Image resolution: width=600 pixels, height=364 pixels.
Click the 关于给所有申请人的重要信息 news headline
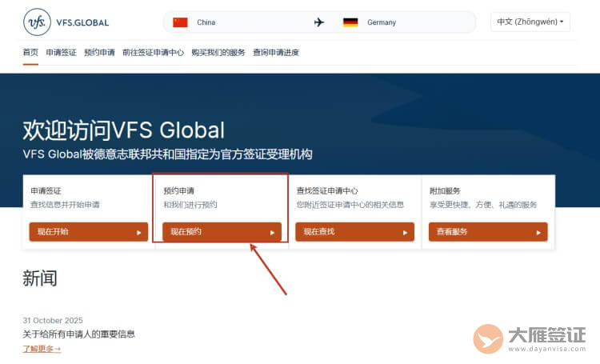79,334
